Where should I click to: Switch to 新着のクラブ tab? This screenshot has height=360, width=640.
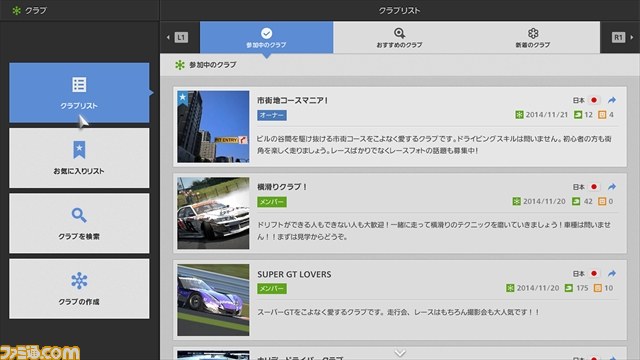coord(533,38)
